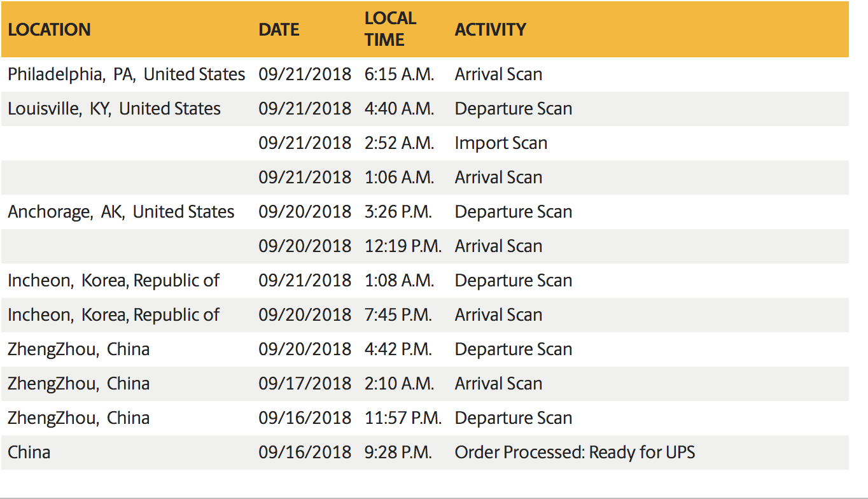Select Order Processed: Ready for UPS
Viewport: 868px width, 499px height.
575,453
